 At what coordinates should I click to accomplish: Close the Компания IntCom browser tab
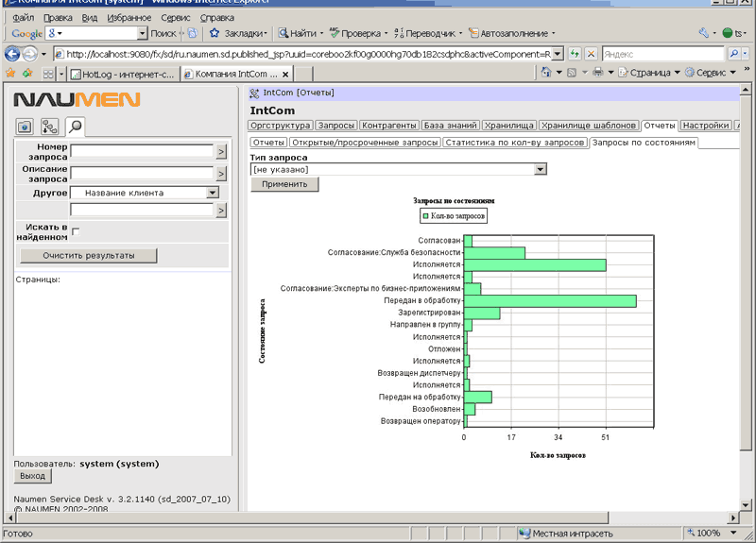click(x=285, y=75)
